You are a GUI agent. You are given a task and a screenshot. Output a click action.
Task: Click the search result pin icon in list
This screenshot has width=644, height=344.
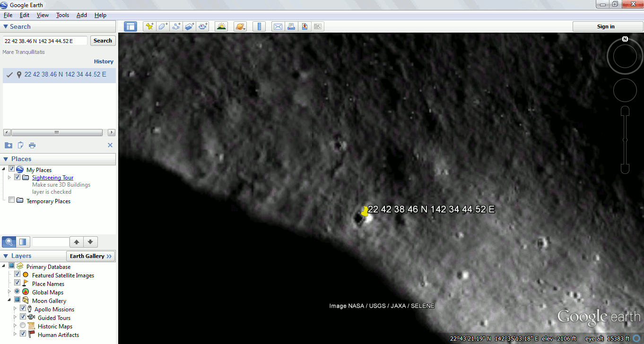point(19,75)
